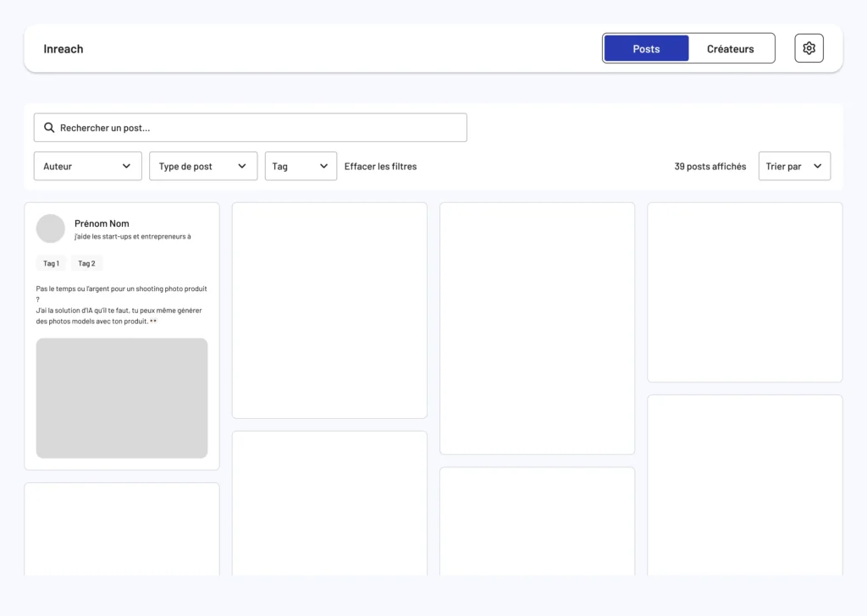The image size is (867, 616).
Task: Open the Trier par sort dropdown
Action: pyautogui.click(x=794, y=167)
